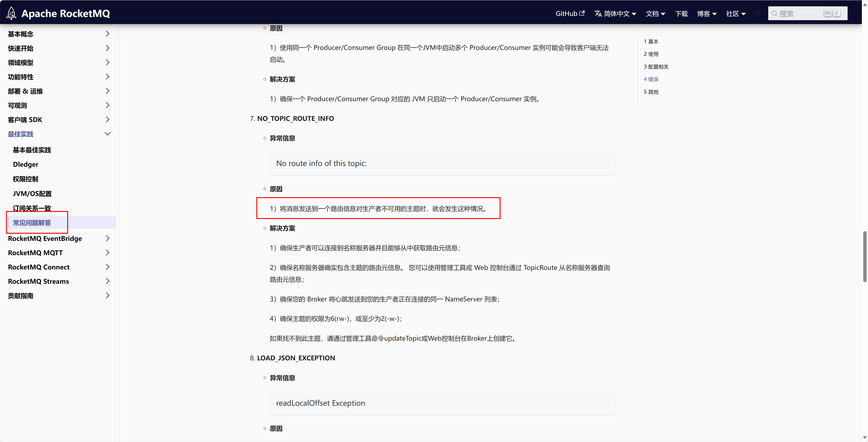Open 贡献指南 in the sidebar
This screenshot has height=442, width=868.
[x=21, y=296]
